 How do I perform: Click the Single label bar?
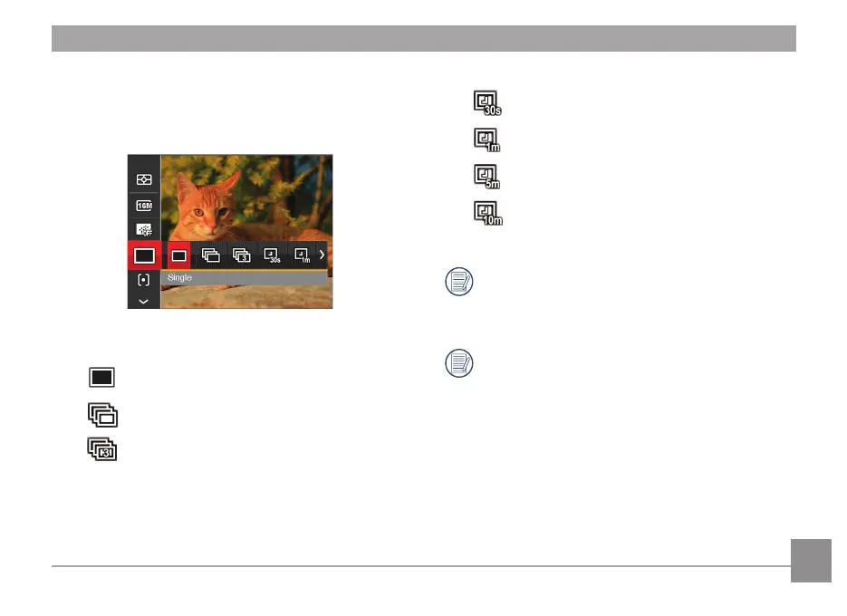[x=245, y=278]
